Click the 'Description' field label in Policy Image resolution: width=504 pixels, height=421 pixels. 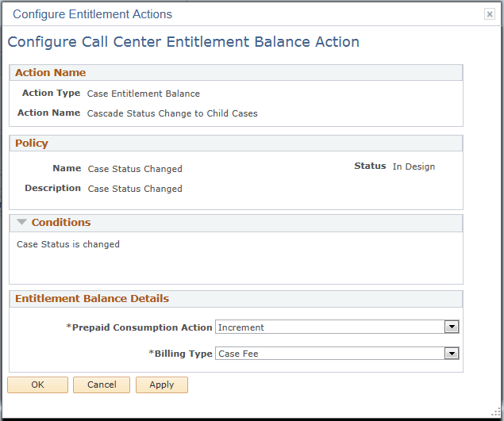(x=52, y=188)
